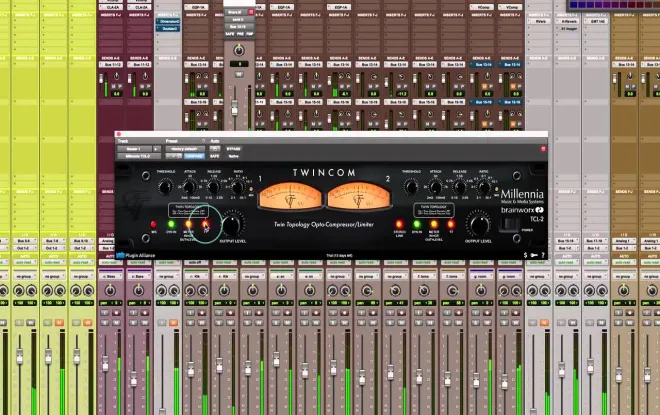Toggle the Stereo Link LED on channel 2
Image resolution: width=660 pixels, height=415 pixels.
pyautogui.click(x=399, y=224)
